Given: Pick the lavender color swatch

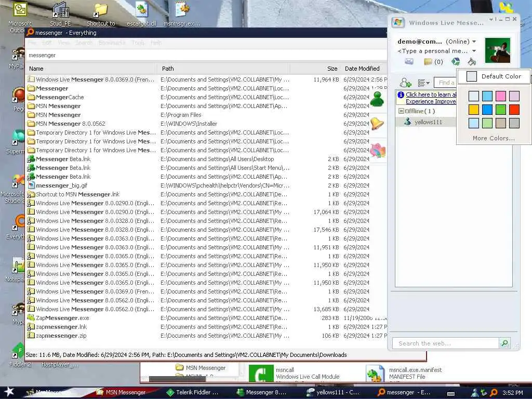Looking at the screenshot, I should click(514, 96).
